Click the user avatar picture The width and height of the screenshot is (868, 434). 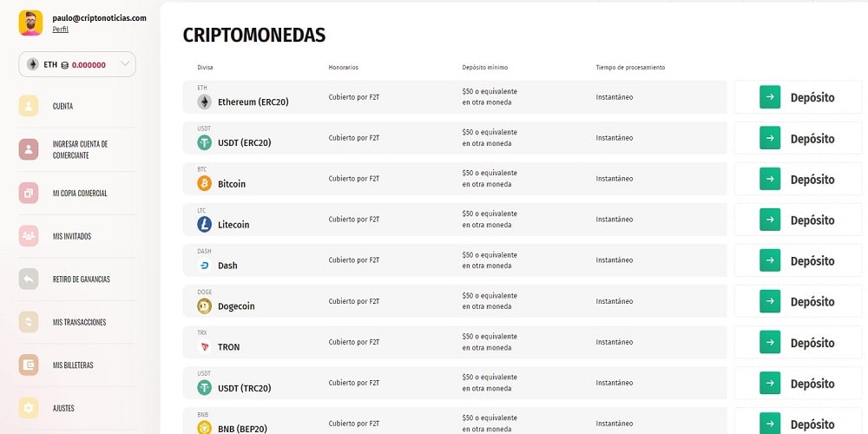(x=30, y=23)
